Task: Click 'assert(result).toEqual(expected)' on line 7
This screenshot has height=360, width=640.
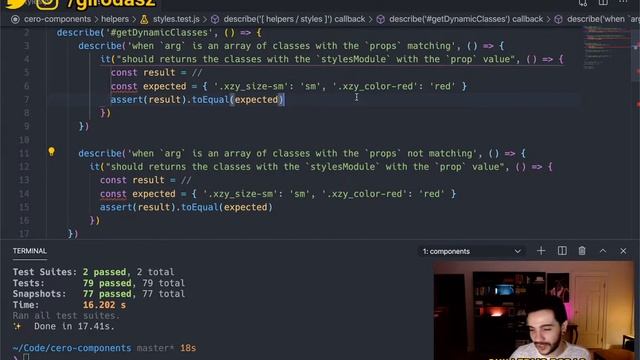Action: (197, 100)
